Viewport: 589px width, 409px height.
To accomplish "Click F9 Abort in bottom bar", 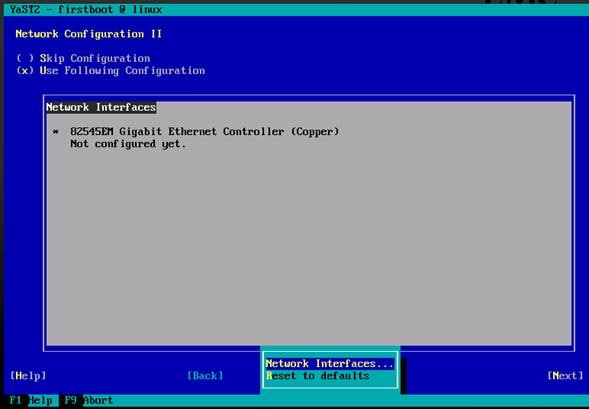I will click(x=89, y=400).
